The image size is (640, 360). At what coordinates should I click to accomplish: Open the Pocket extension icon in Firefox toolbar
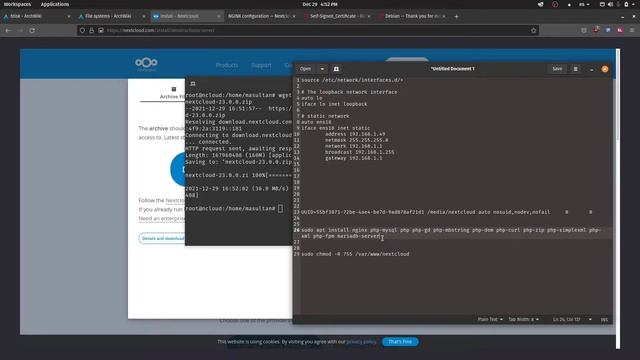(584, 30)
